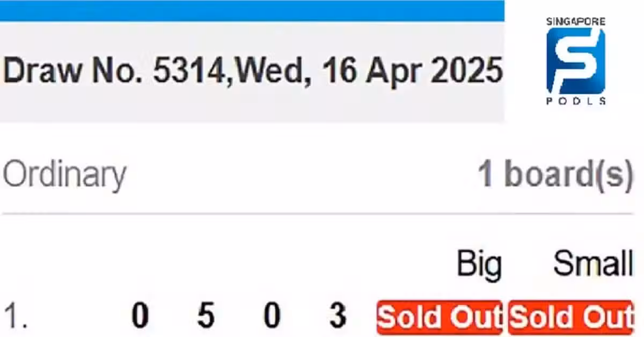
Task: Click the POOLS text beneath the logo
Action: pyautogui.click(x=576, y=101)
